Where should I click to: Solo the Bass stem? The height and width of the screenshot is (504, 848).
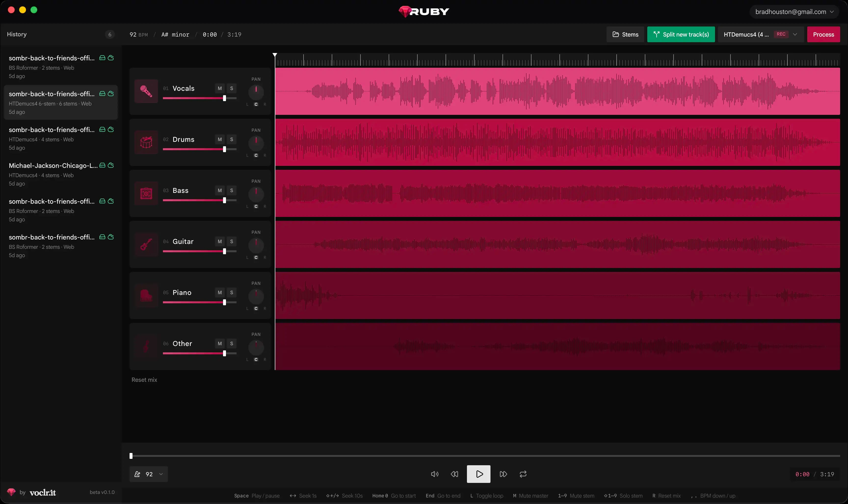(232, 190)
